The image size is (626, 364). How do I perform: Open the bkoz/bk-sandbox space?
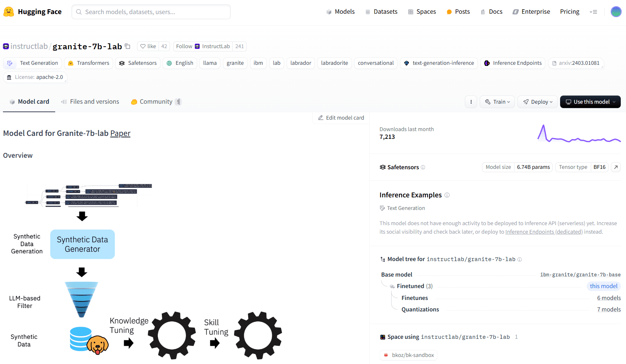pyautogui.click(x=409, y=355)
